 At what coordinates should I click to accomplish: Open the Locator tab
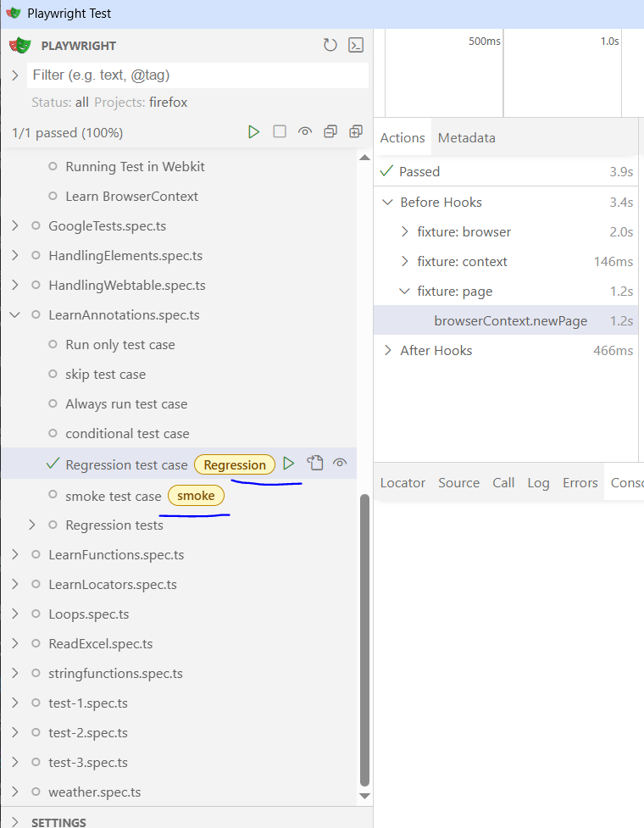click(402, 482)
